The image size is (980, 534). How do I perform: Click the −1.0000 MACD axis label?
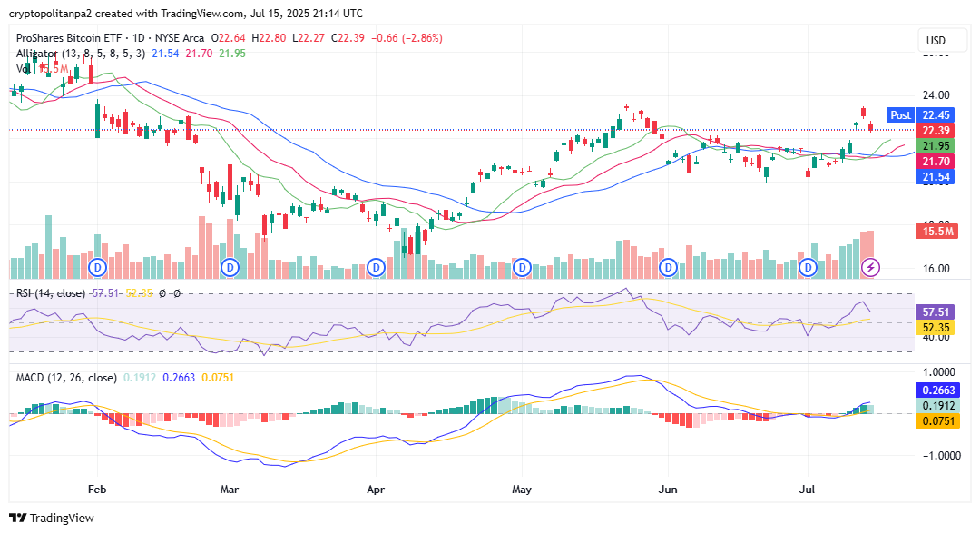point(941,455)
